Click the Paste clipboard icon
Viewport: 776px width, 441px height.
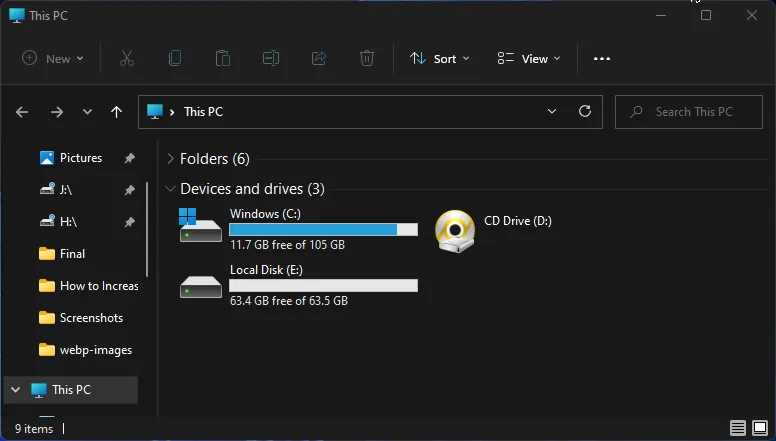point(223,59)
